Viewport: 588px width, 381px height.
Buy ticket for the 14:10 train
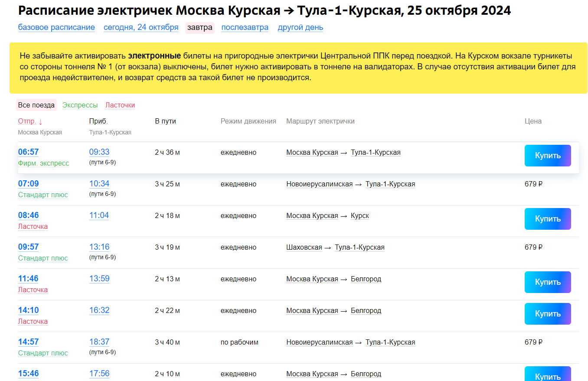548,314
